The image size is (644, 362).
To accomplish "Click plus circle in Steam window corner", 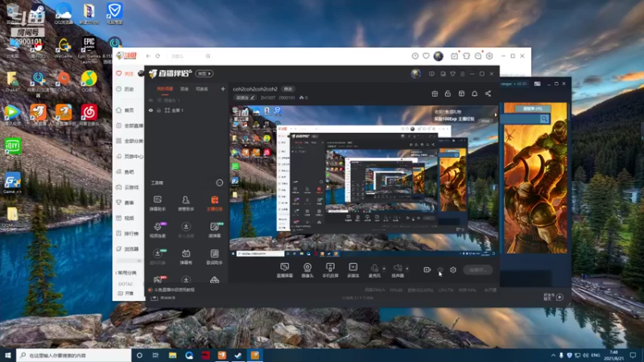I will click(x=559, y=297).
